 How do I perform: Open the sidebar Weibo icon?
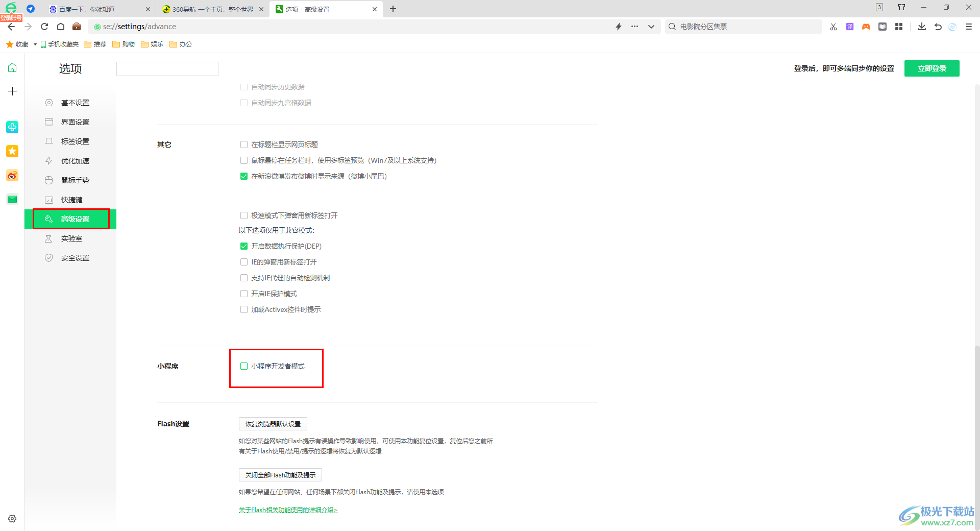point(12,176)
